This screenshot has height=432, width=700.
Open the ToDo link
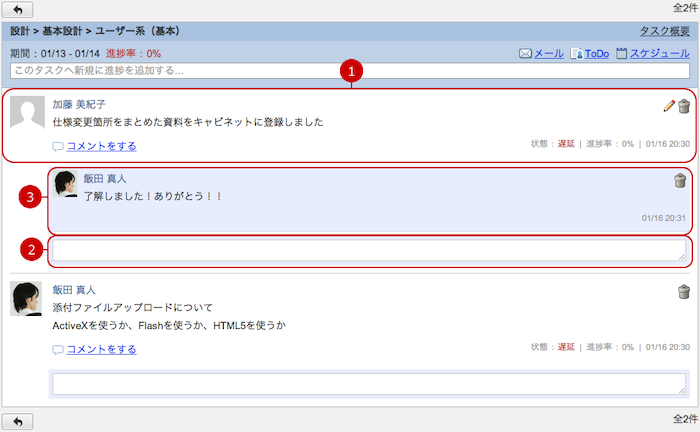(597, 54)
